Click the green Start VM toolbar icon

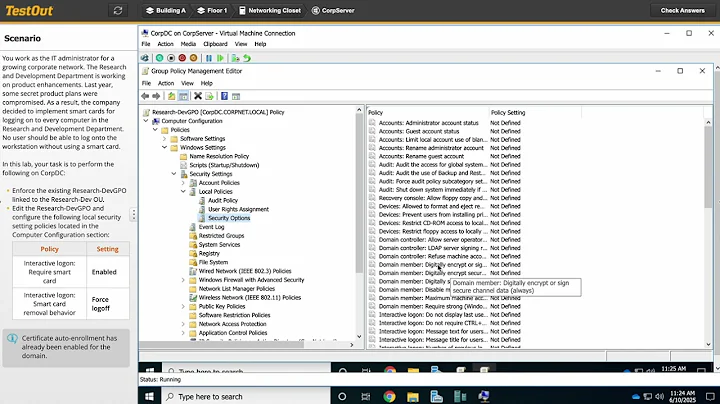tap(159, 58)
